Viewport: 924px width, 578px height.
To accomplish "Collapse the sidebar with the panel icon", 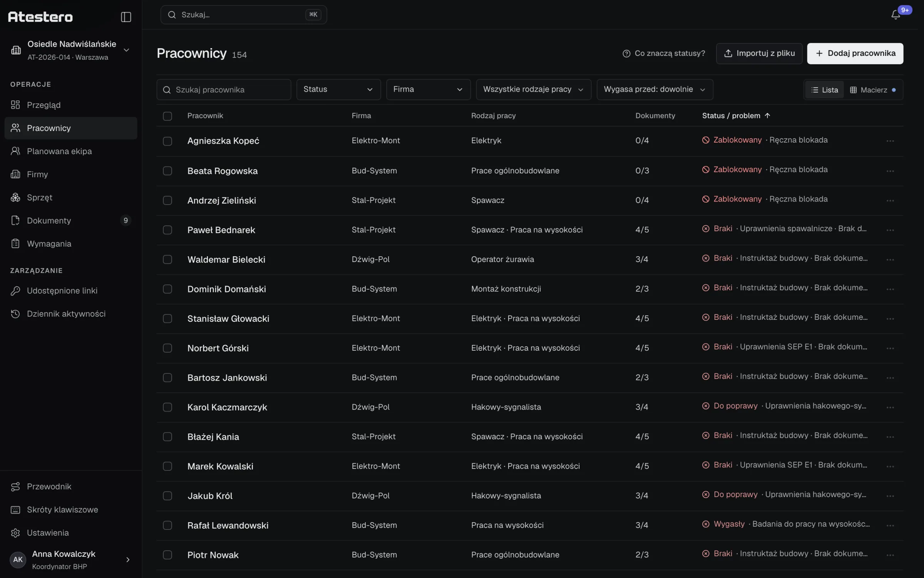I will pyautogui.click(x=126, y=17).
